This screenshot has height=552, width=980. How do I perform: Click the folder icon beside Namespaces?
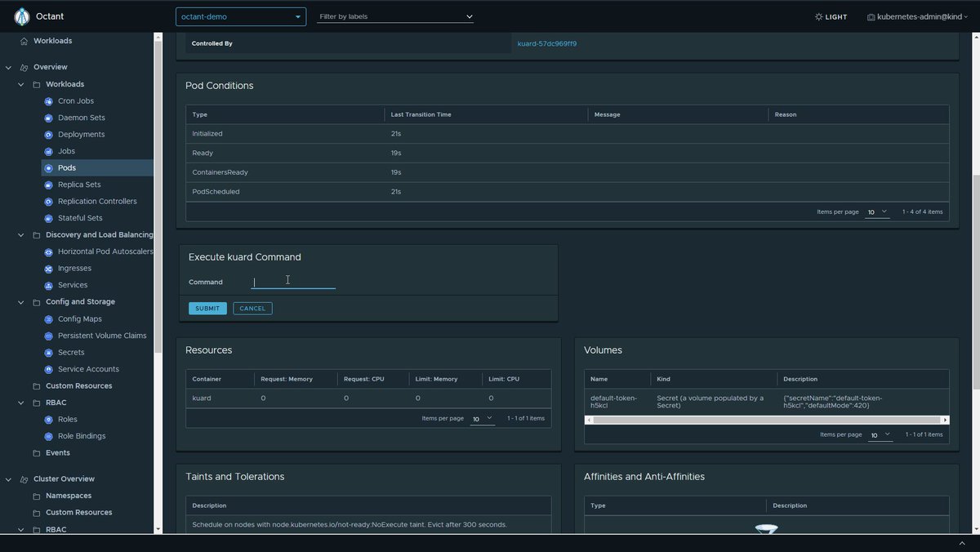tap(37, 496)
